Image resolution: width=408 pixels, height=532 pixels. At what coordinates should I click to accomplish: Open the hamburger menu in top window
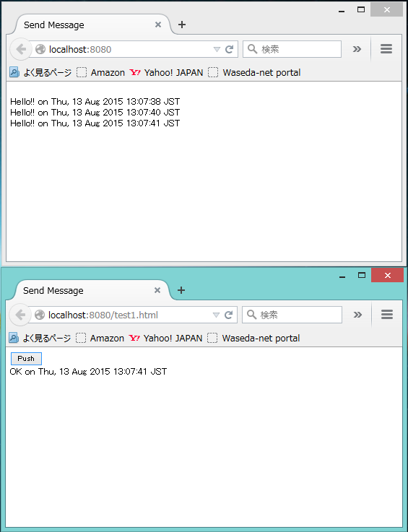(x=386, y=49)
